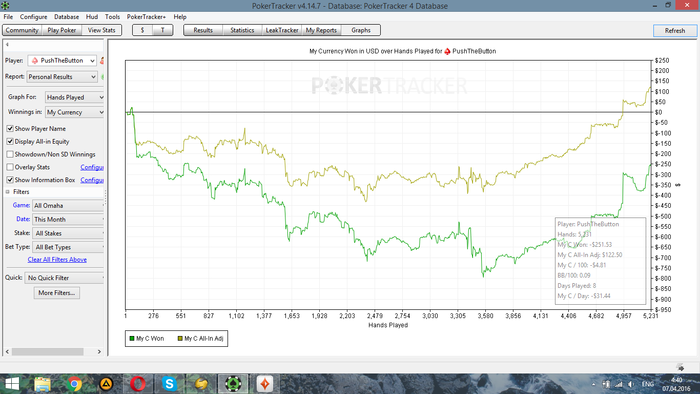Click the ENG language indicator
Screen dimensions: 700x394
648,384
